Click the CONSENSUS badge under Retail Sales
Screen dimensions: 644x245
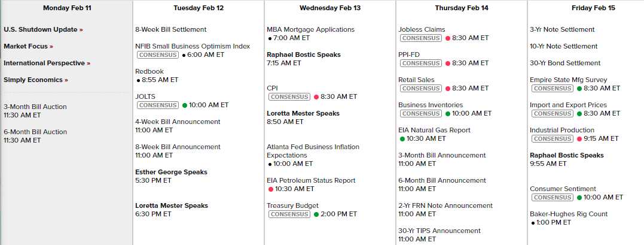click(421, 88)
